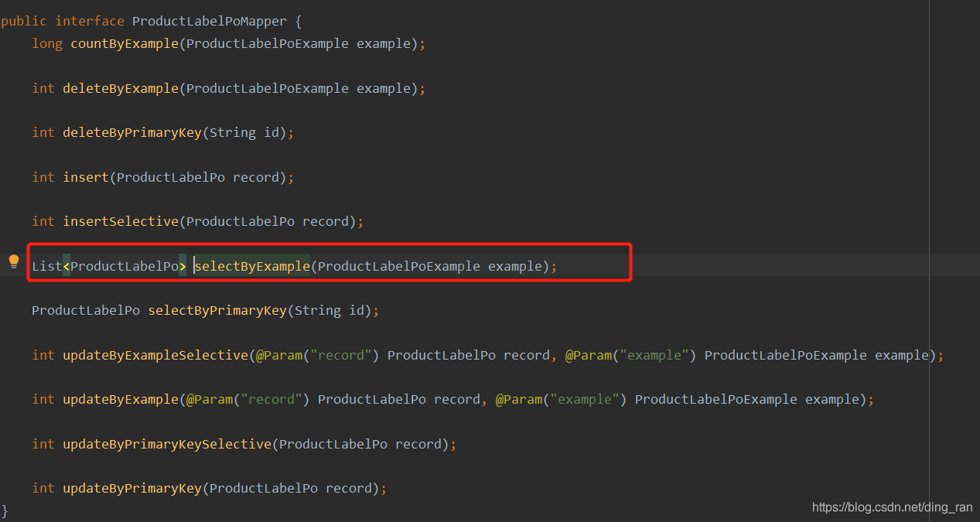
Task: Click the long return type of countByExample
Action: tap(47, 43)
